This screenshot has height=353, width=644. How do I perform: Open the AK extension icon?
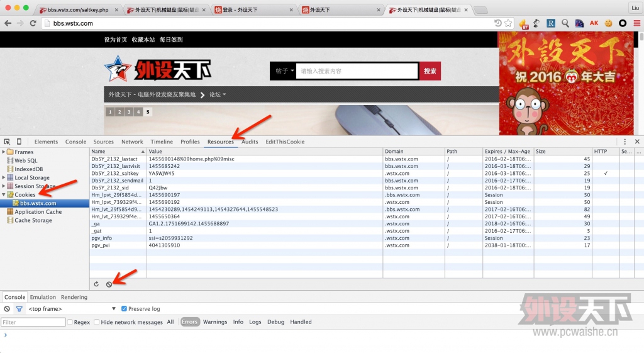click(594, 23)
